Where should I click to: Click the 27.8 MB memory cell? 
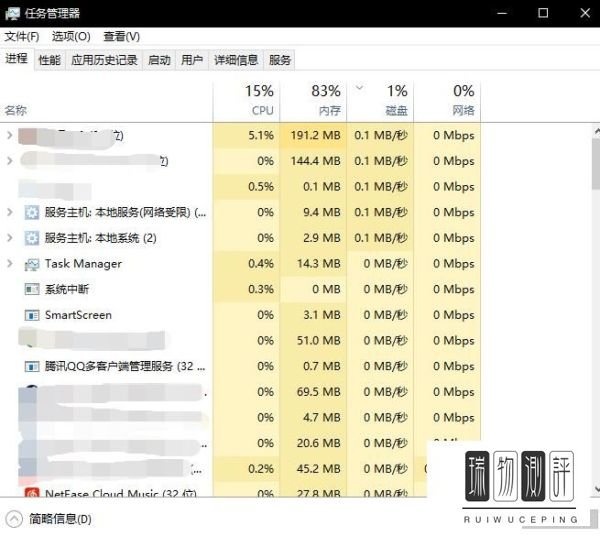pyautogui.click(x=313, y=490)
